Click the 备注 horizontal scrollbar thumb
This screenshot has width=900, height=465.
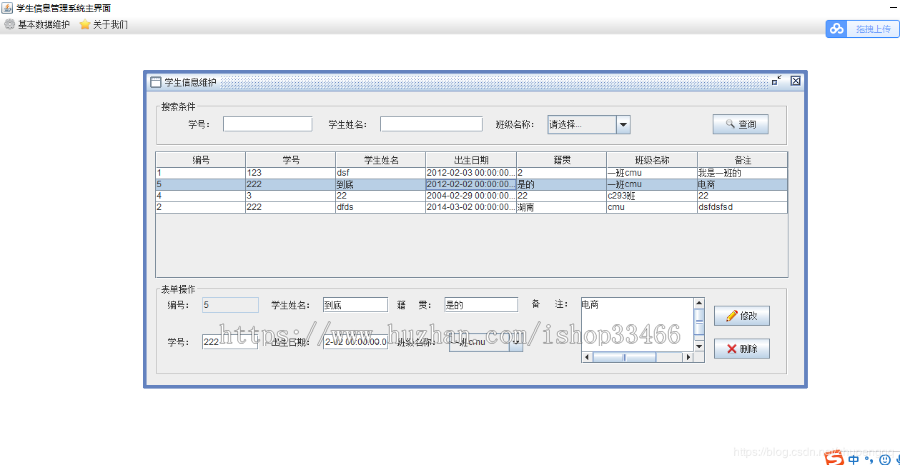tap(624, 357)
